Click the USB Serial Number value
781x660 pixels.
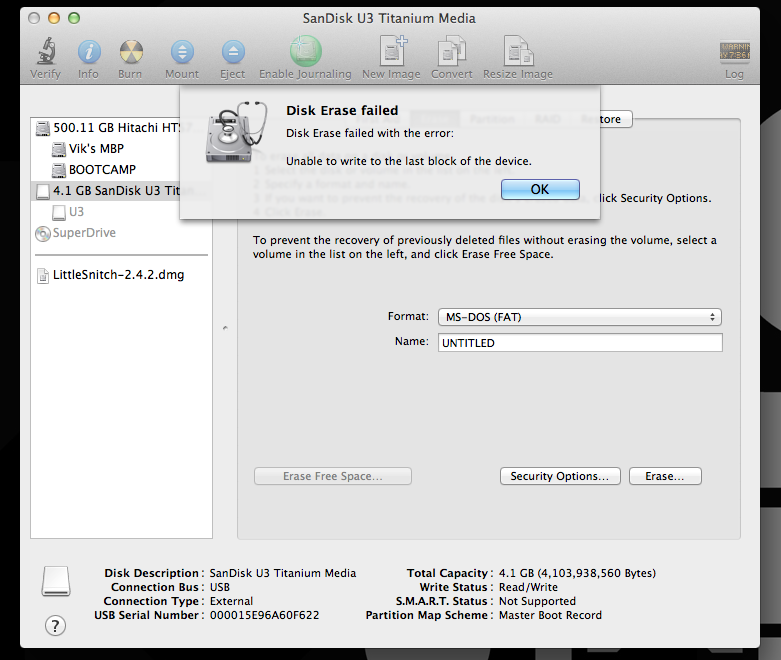264,615
